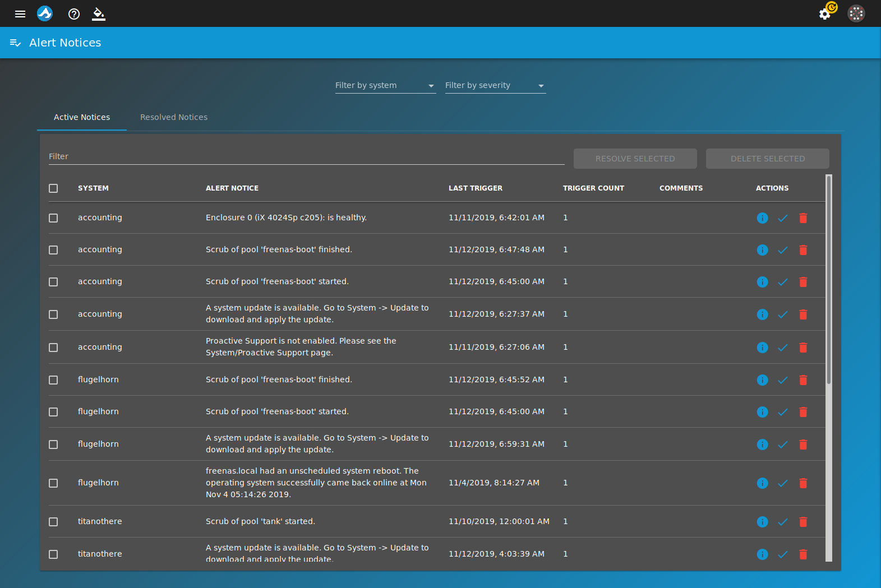
Task: Open the hamburger main menu
Action: (20, 13)
